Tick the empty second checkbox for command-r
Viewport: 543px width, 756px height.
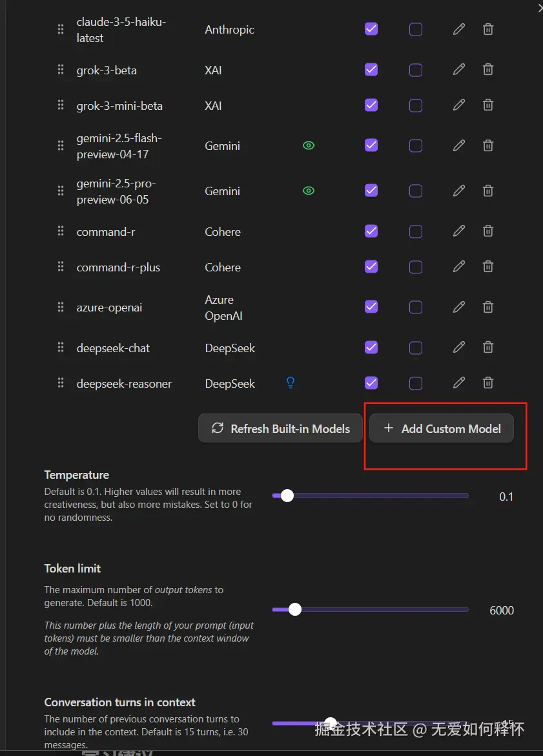416,231
